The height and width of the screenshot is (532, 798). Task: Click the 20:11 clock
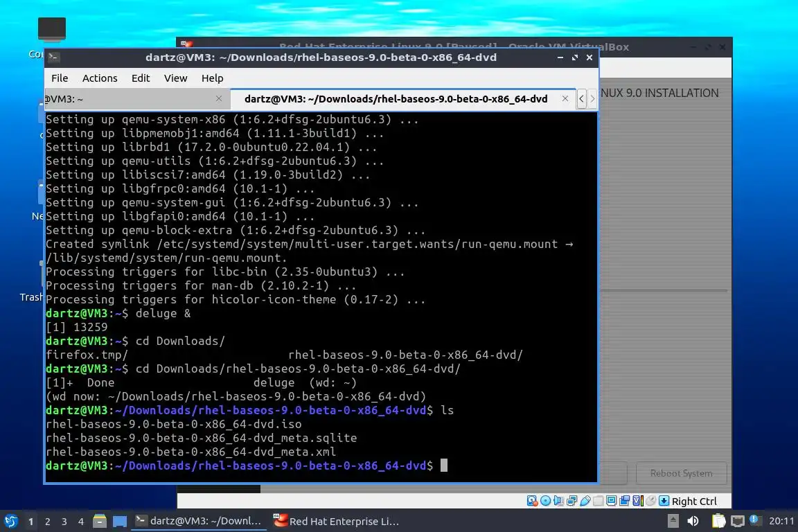(781, 521)
